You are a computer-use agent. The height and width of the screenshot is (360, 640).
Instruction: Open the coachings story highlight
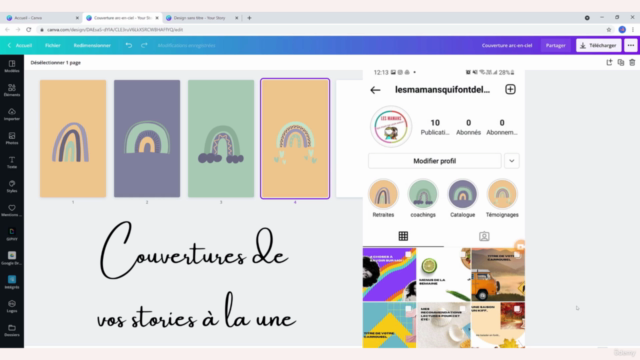[x=423, y=195]
